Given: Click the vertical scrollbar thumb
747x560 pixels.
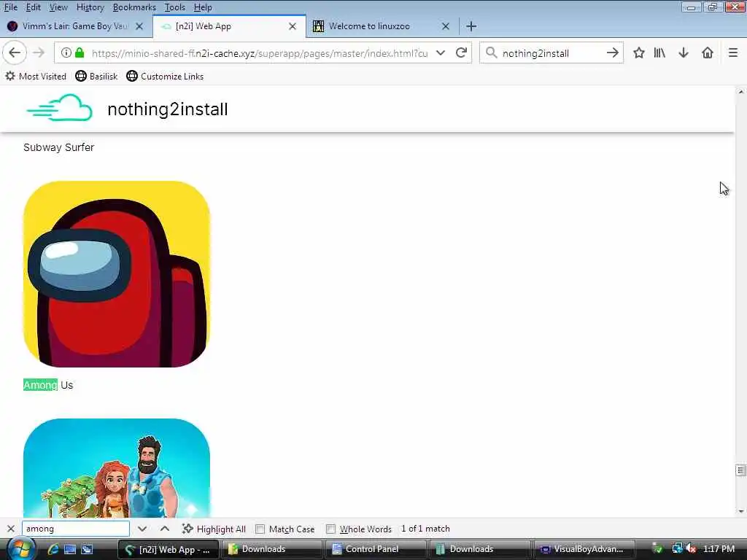Looking at the screenshot, I should tap(741, 470).
